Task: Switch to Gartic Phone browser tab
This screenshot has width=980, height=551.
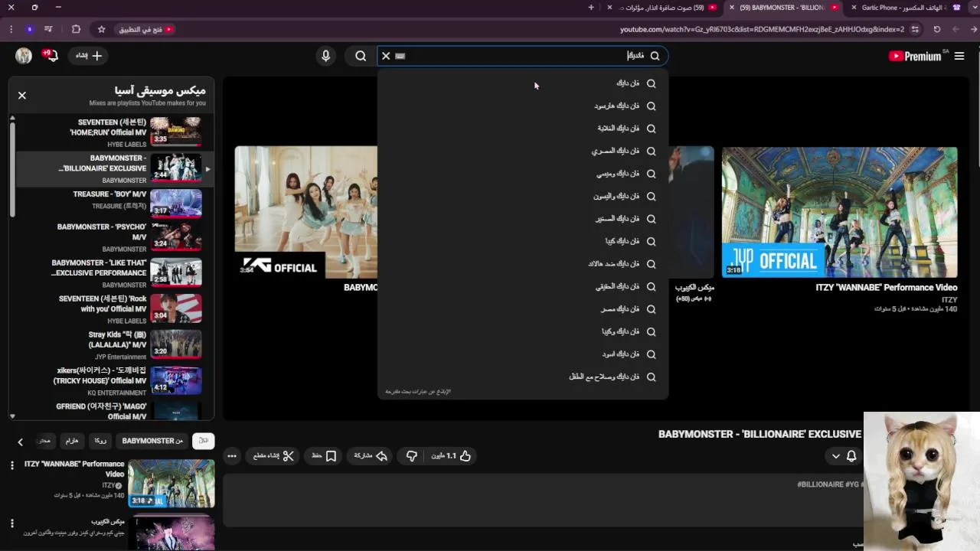Action: pyautogui.click(x=903, y=8)
